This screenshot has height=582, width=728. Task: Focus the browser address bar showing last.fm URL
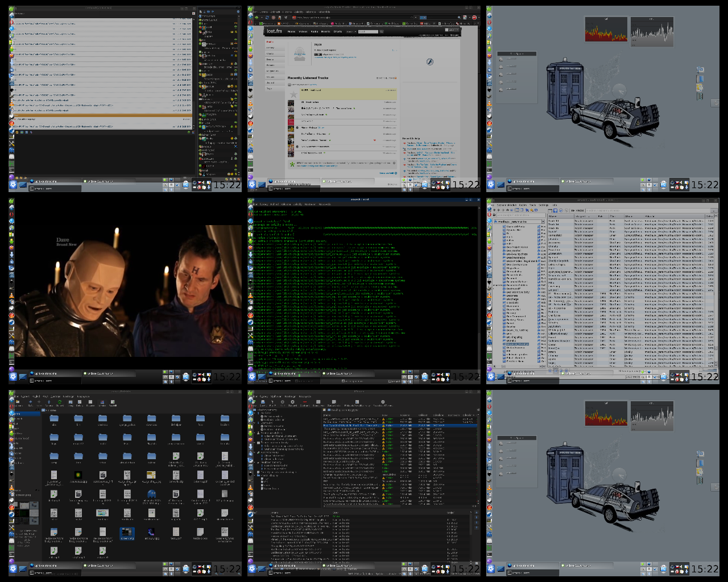[x=353, y=18]
